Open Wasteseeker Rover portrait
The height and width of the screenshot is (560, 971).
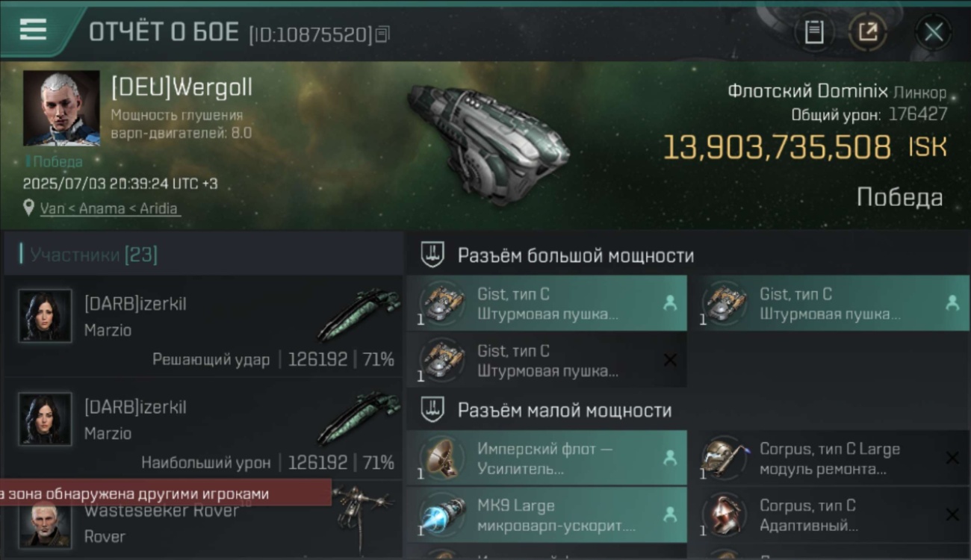[46, 522]
